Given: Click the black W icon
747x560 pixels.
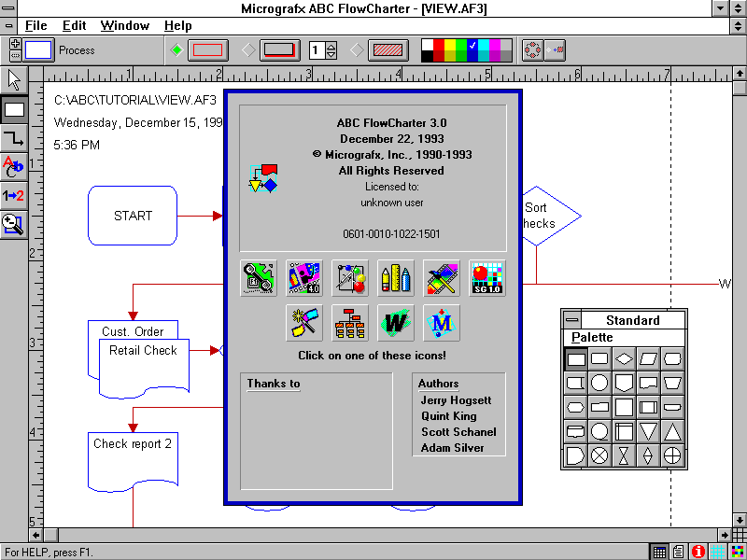Looking at the screenshot, I should point(396,323).
